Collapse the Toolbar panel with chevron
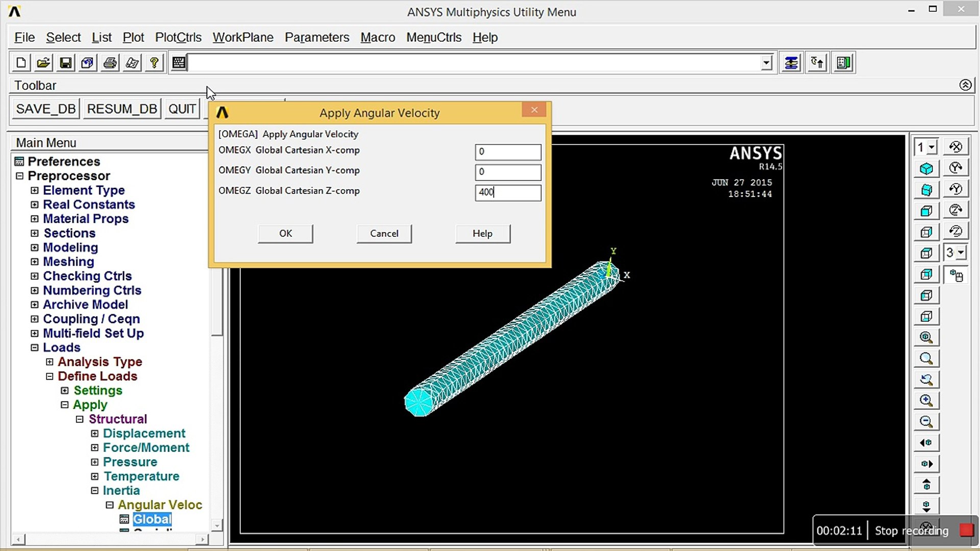 click(x=965, y=85)
